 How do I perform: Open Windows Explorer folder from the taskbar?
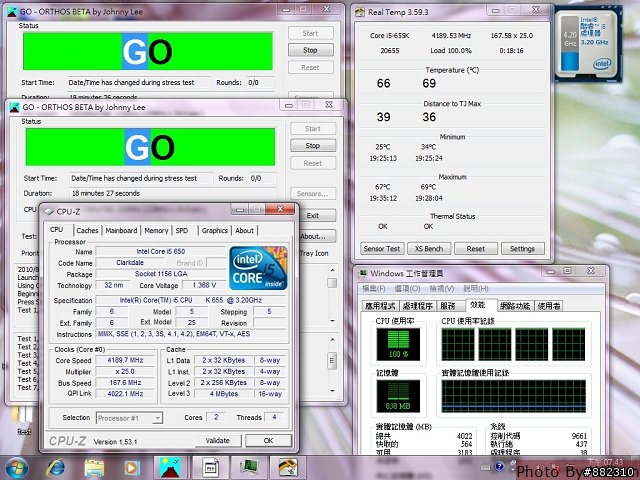click(94, 468)
